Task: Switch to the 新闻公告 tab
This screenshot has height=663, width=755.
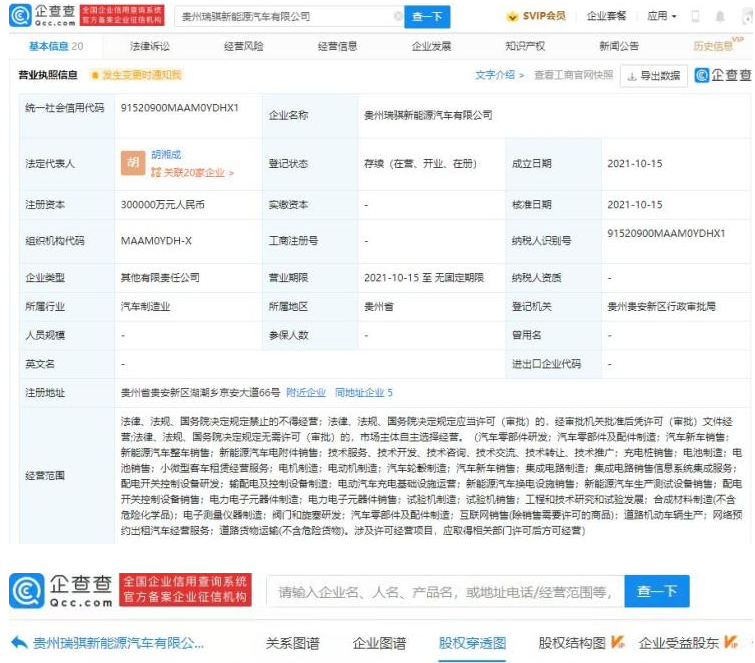Action: coord(619,46)
